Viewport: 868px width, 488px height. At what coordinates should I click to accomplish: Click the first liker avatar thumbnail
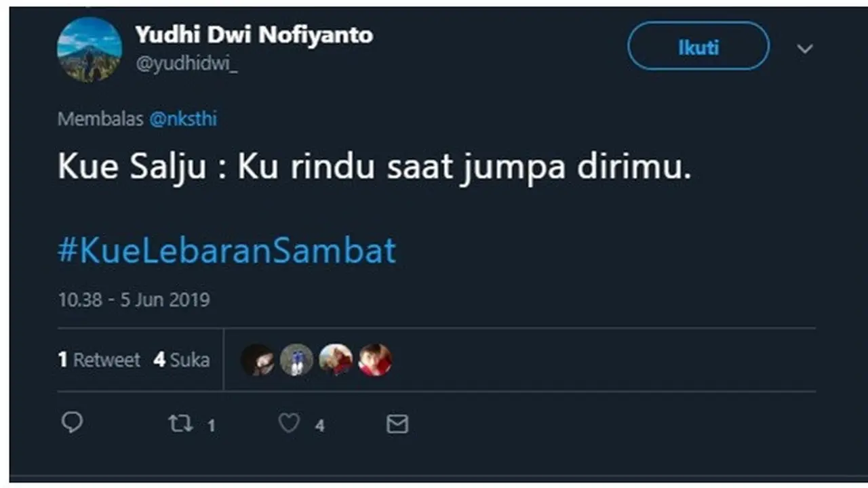pos(258,360)
